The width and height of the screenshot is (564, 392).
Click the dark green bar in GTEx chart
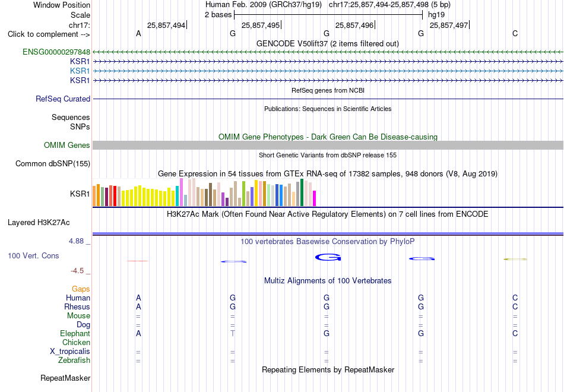click(x=302, y=192)
